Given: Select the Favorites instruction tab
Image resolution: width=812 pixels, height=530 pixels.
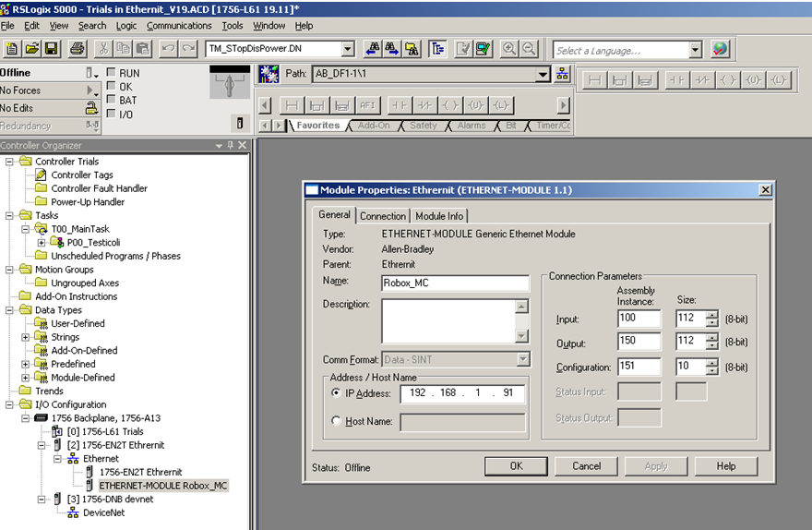Looking at the screenshot, I should tap(318, 126).
